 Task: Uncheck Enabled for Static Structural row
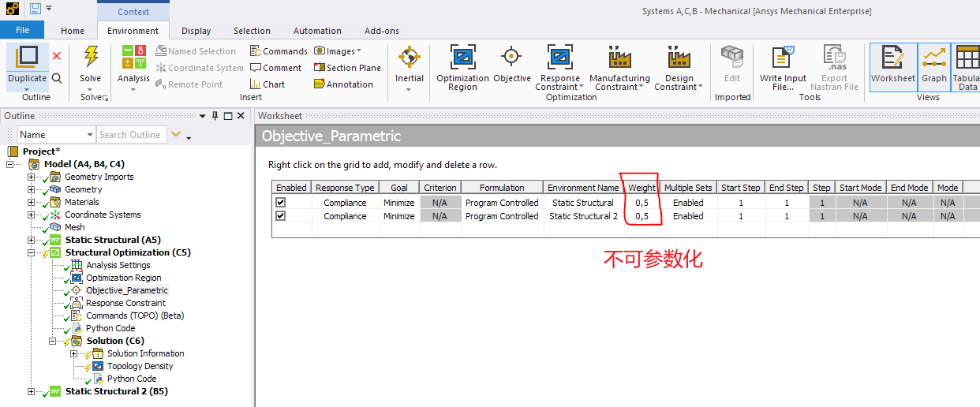pyautogui.click(x=280, y=203)
